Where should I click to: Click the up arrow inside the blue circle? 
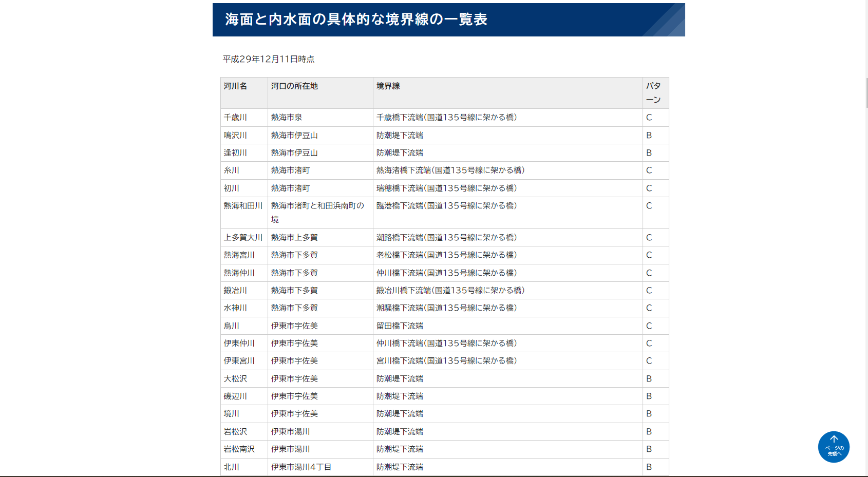pyautogui.click(x=833, y=441)
